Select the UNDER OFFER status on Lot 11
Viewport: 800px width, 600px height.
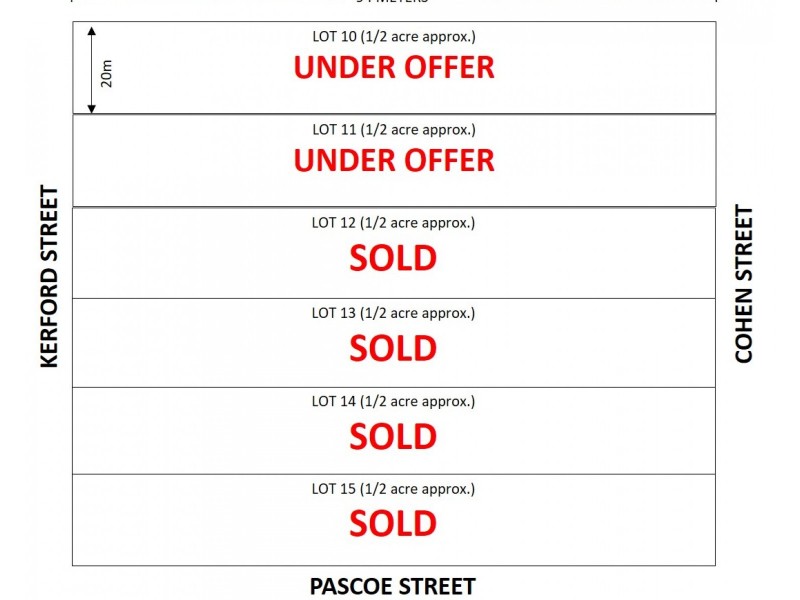click(x=393, y=160)
